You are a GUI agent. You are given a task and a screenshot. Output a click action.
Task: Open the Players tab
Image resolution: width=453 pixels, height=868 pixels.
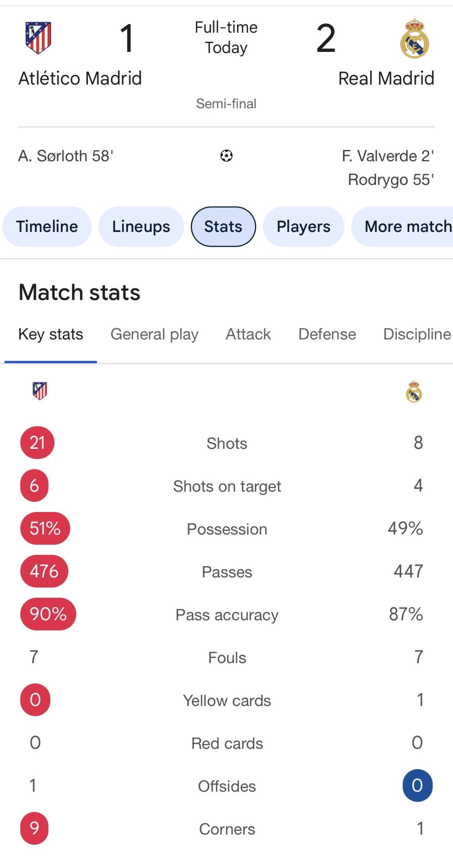(x=303, y=227)
